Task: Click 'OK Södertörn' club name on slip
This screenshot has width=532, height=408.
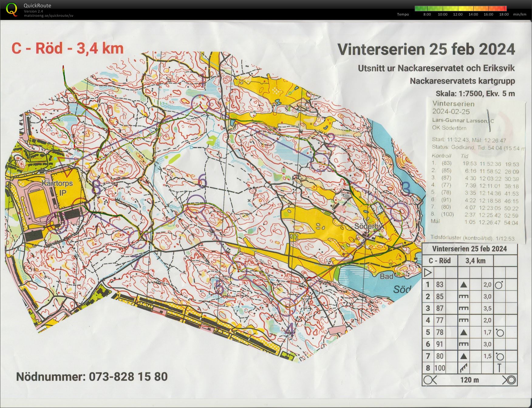Action: (x=449, y=128)
